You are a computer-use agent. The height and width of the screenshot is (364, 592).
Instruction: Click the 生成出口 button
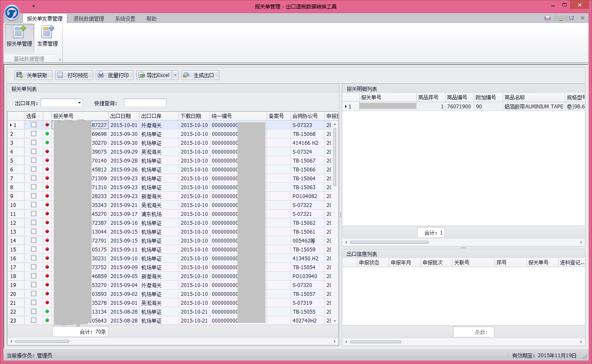click(x=200, y=75)
